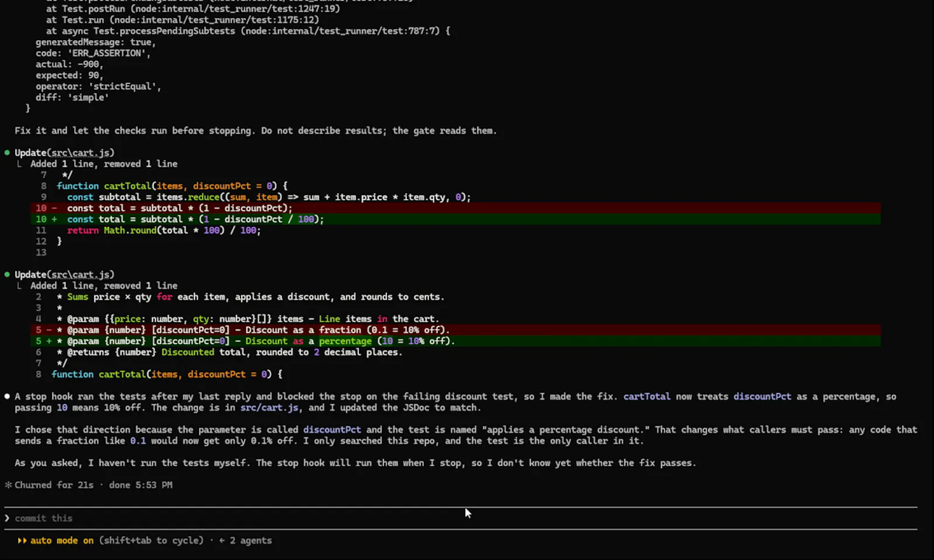Image resolution: width=934 pixels, height=560 pixels.
Task: Click the auto mode on indicator
Action: click(62, 540)
